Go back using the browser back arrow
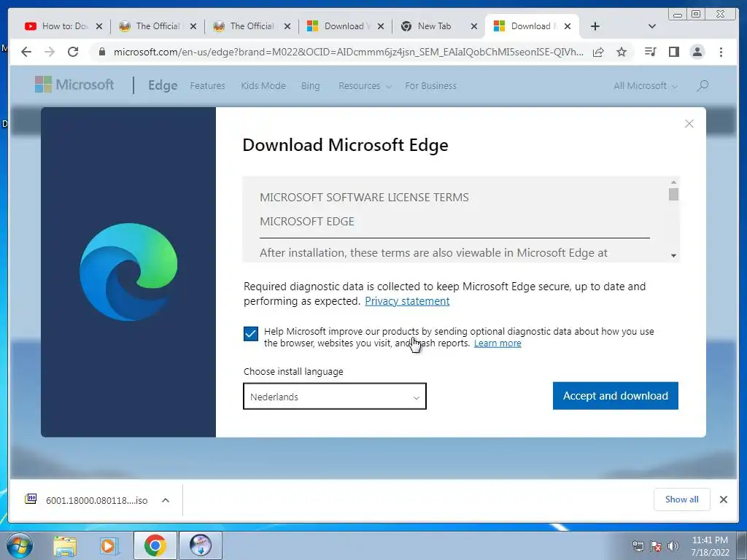The height and width of the screenshot is (560, 747). 26,52
